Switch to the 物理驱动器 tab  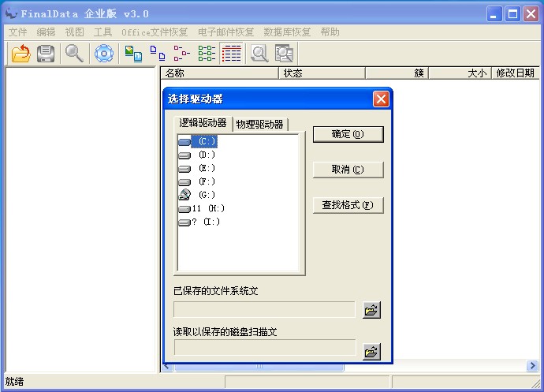coord(260,125)
